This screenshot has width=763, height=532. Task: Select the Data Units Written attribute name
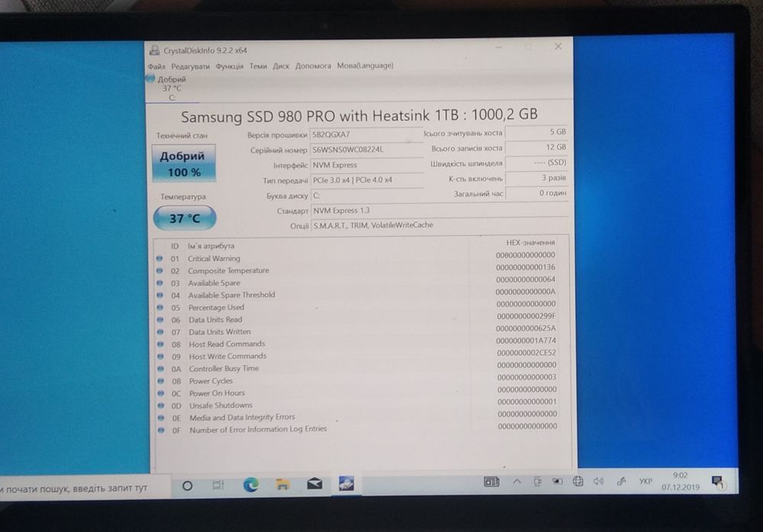(220, 332)
